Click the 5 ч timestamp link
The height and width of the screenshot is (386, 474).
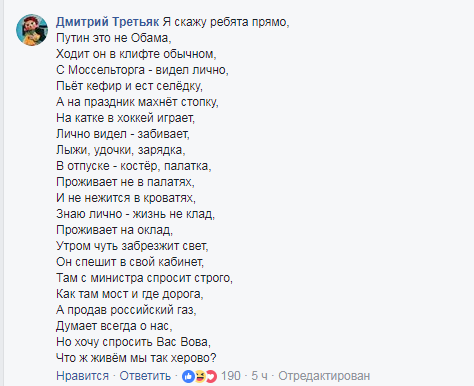pyautogui.click(x=259, y=376)
